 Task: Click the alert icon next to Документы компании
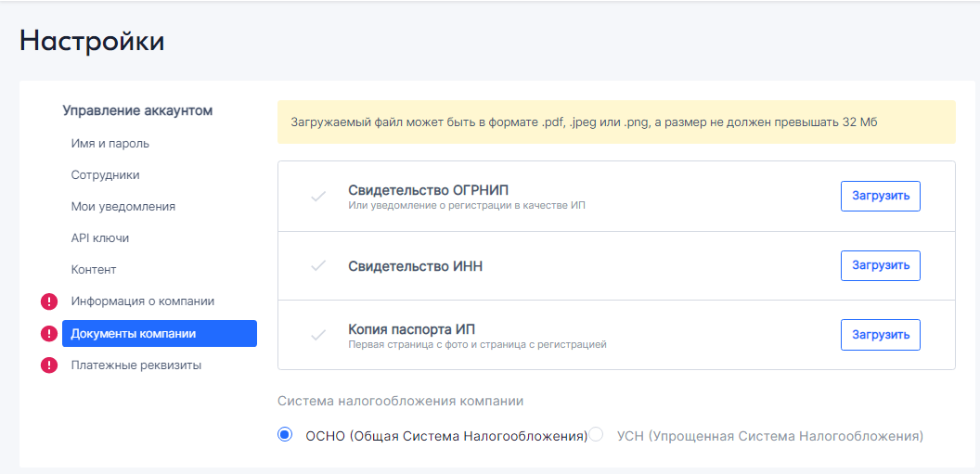[x=49, y=334]
